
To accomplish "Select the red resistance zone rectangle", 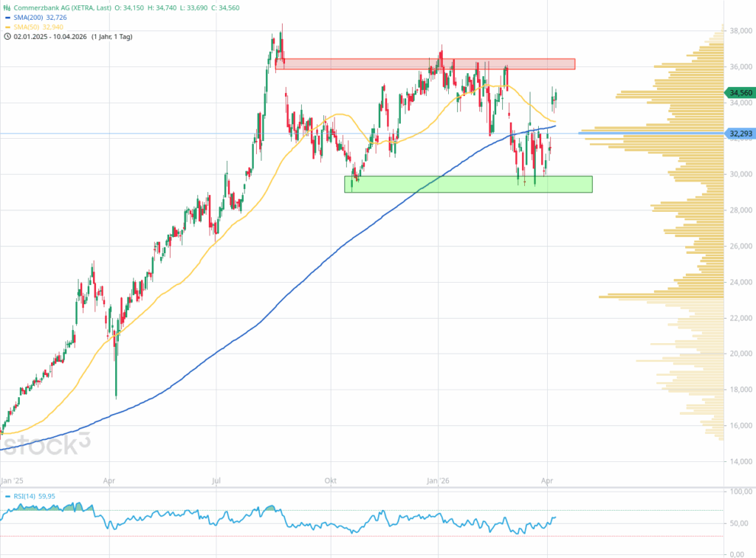I will 425,63.
